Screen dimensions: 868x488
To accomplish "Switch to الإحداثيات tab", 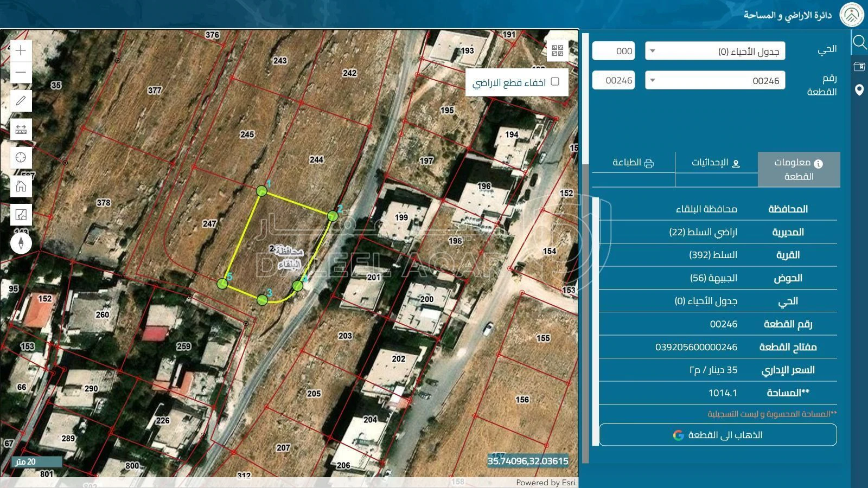I will pos(716,163).
